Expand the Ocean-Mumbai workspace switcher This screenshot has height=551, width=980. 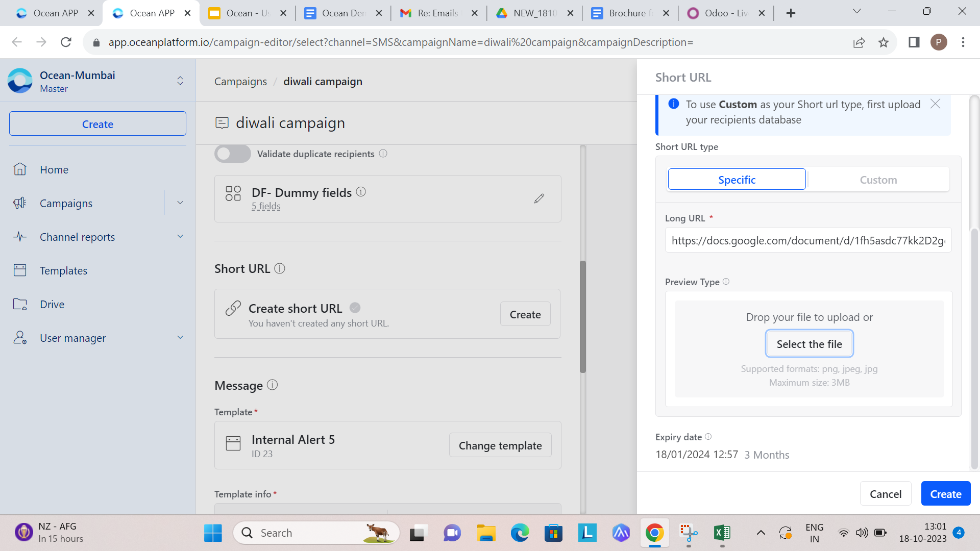(180, 81)
